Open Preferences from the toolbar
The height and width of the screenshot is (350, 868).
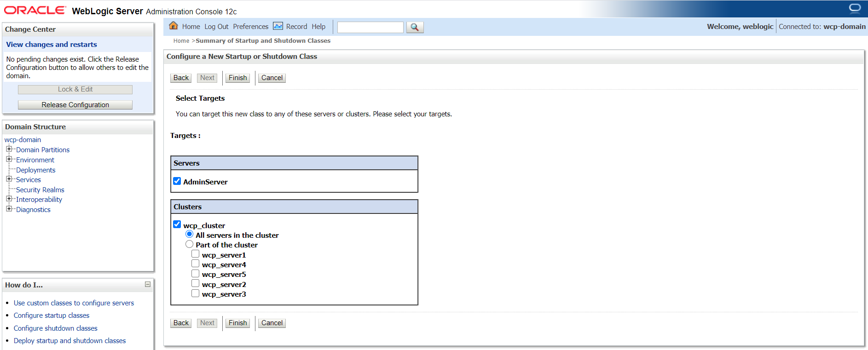tap(250, 27)
